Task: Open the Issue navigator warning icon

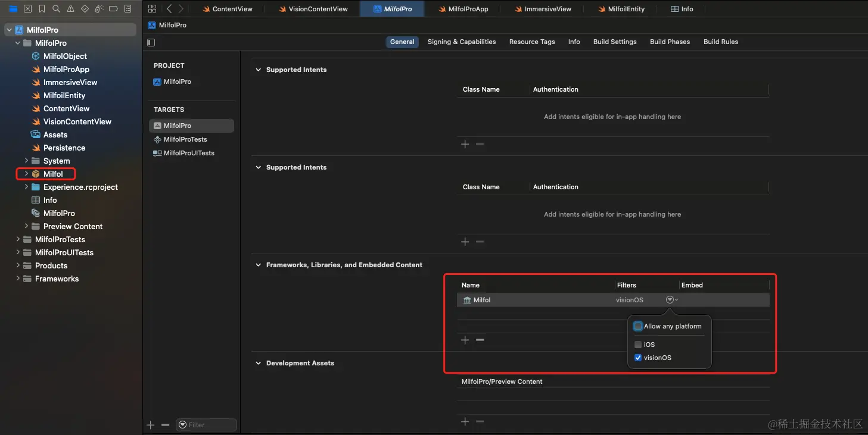Action: tap(70, 9)
